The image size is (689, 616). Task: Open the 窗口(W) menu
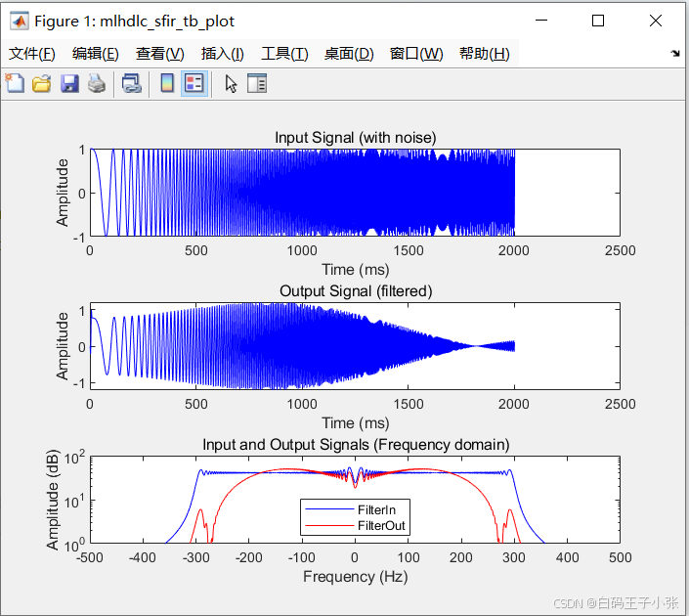coord(416,54)
